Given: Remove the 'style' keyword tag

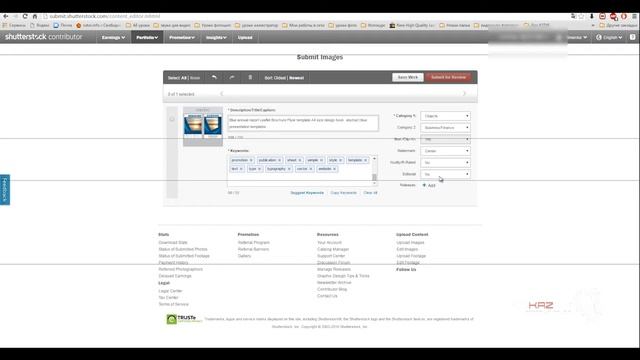Looking at the screenshot, I should pos(341,160).
